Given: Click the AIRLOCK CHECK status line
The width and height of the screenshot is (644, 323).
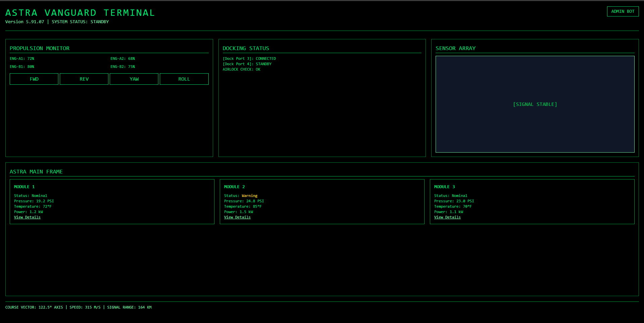Looking at the screenshot, I should pos(241,69).
